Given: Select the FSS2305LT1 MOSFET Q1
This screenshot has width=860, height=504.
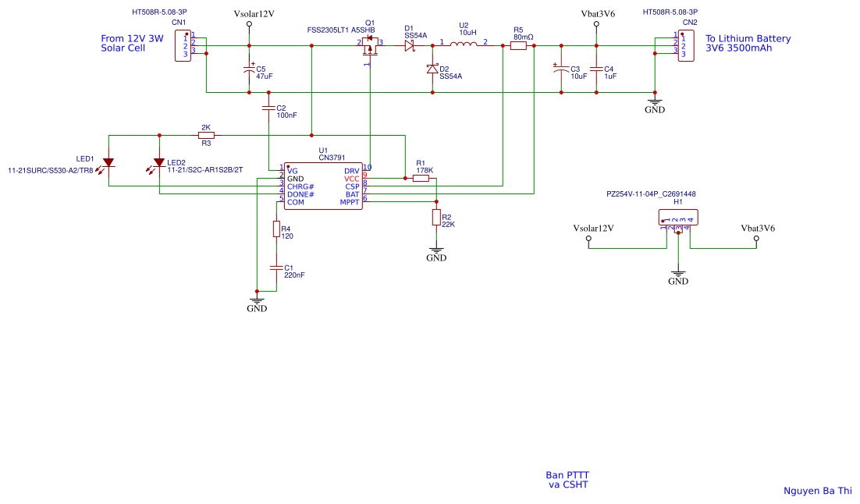Looking at the screenshot, I should 368,44.
